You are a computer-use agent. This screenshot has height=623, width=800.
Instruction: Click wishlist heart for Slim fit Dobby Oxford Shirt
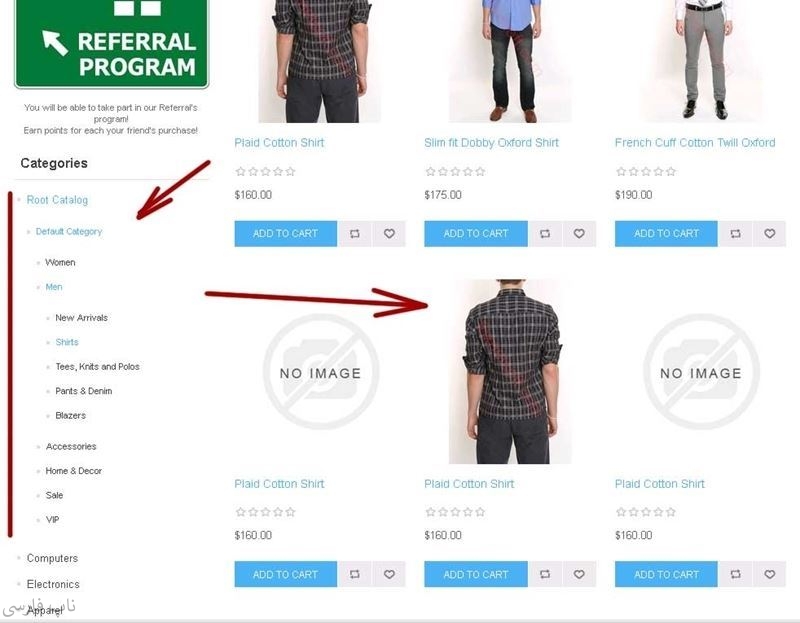point(579,234)
